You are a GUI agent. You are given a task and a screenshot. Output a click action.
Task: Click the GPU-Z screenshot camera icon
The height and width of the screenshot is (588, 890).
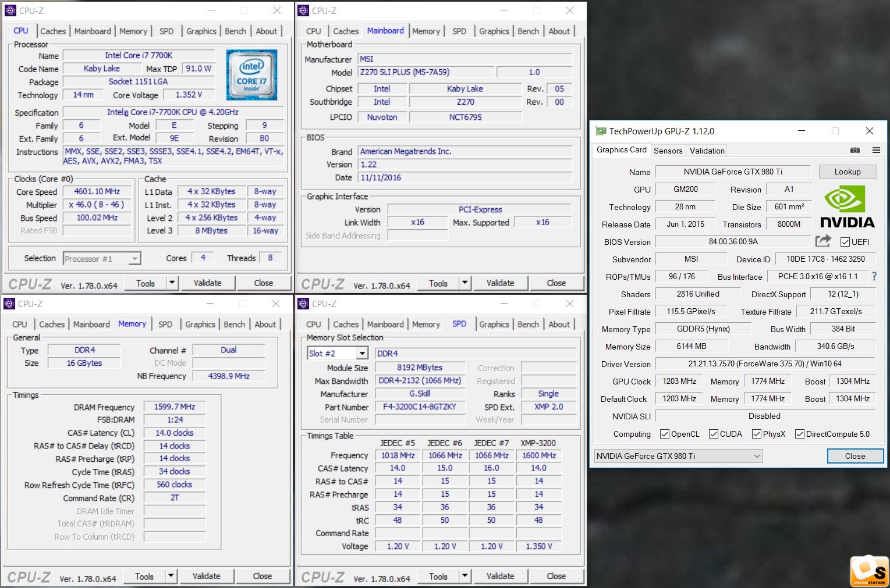[x=854, y=150]
